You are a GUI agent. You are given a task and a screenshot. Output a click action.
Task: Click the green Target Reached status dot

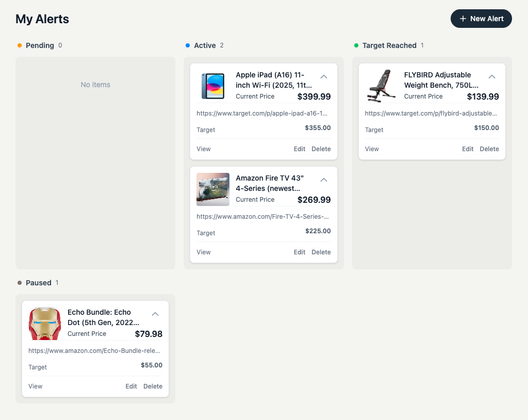[x=356, y=45]
